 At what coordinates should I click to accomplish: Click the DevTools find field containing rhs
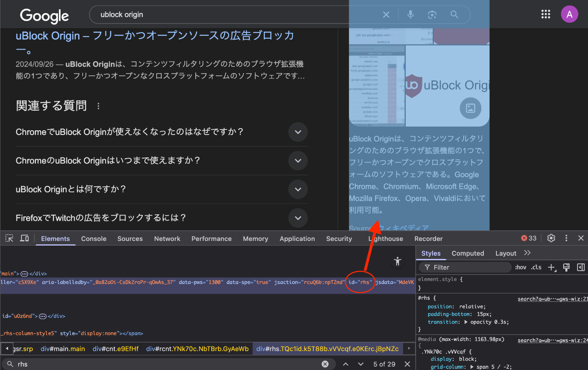(x=168, y=364)
